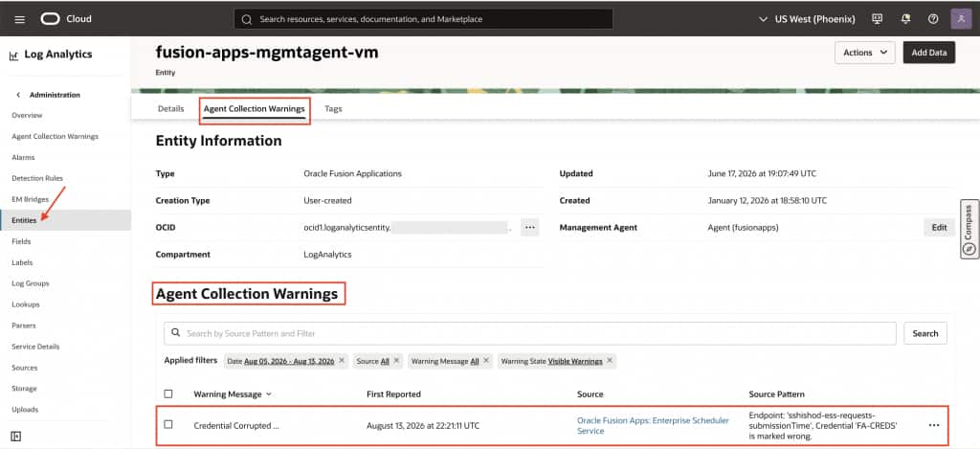The image size is (980, 449).
Task: Focus the top search resources field
Action: coord(424,19)
